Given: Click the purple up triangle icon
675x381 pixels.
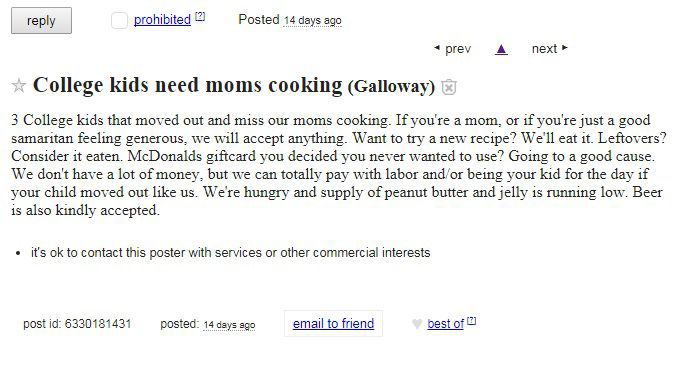Looking at the screenshot, I should click(501, 50).
